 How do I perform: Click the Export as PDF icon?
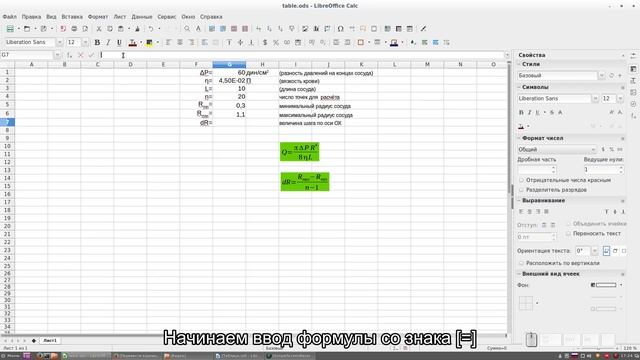[x=63, y=29]
